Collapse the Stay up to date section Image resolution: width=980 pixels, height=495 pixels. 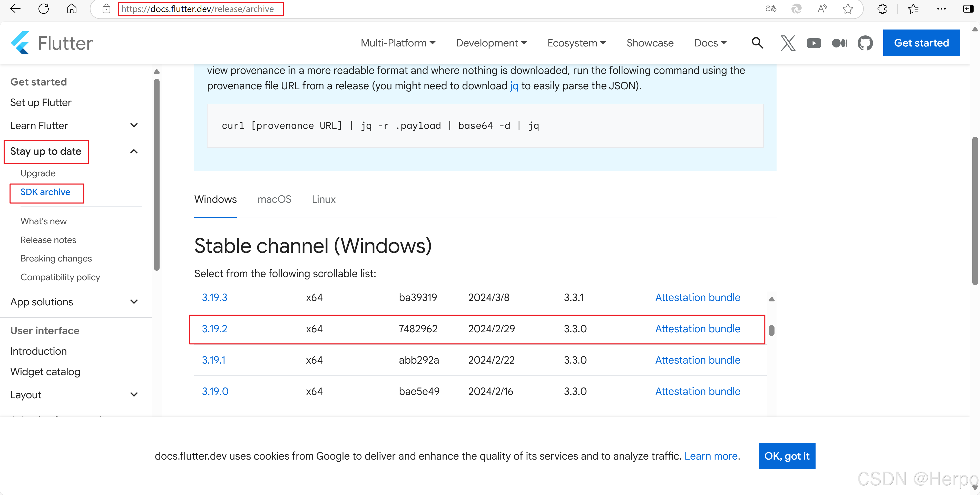pos(134,151)
